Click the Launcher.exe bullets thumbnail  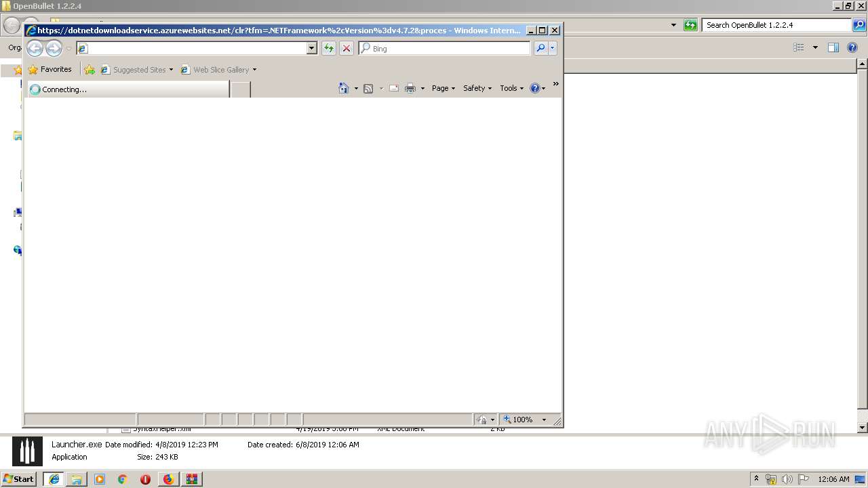point(27,451)
